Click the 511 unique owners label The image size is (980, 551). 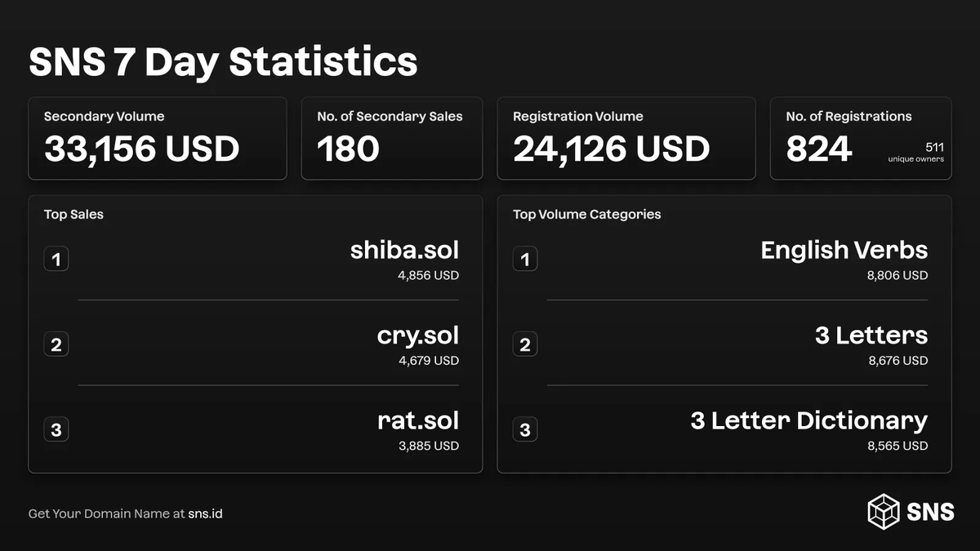point(916,153)
